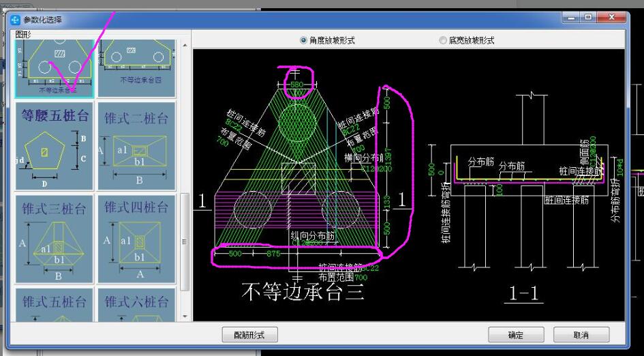Close the 参数化选择 dialog
The height and width of the screenshot is (356, 644).
pos(611,17)
